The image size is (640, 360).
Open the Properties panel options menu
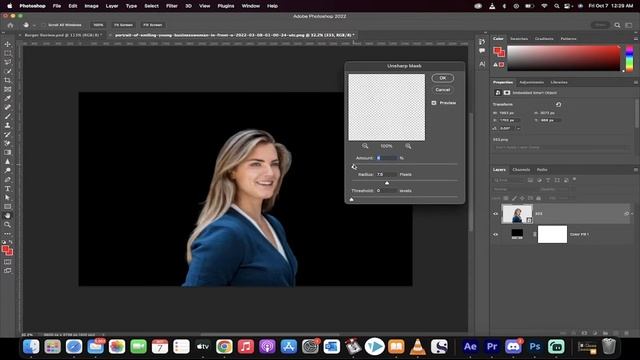click(x=636, y=82)
